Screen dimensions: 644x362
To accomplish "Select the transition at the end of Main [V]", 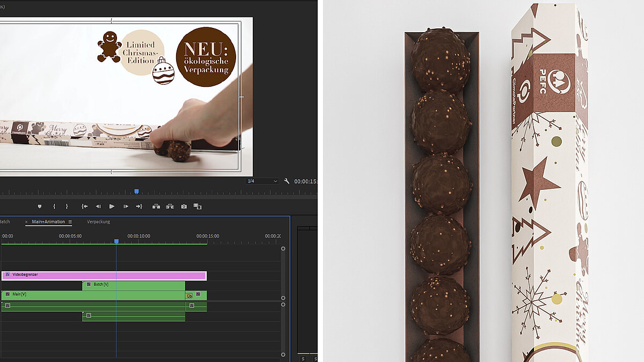I will pos(189,295).
